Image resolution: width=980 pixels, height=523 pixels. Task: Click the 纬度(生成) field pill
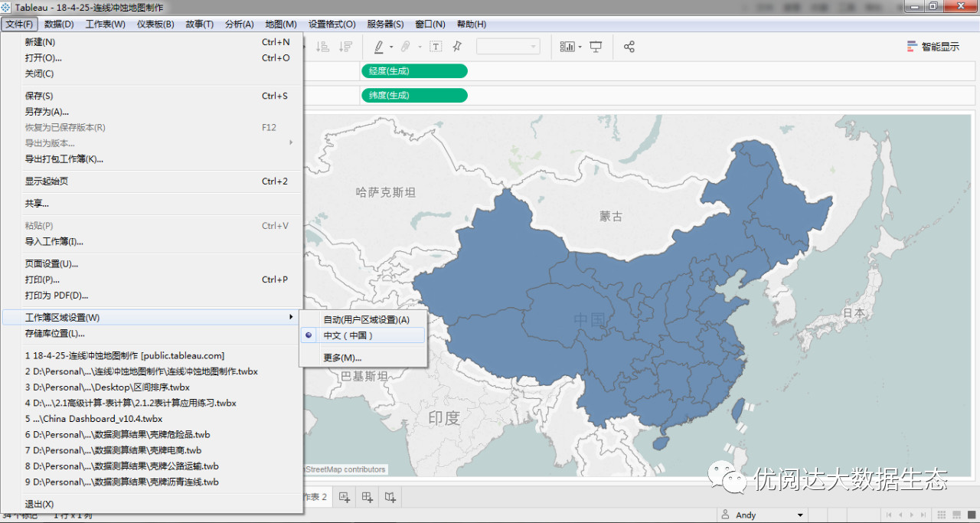pos(413,95)
